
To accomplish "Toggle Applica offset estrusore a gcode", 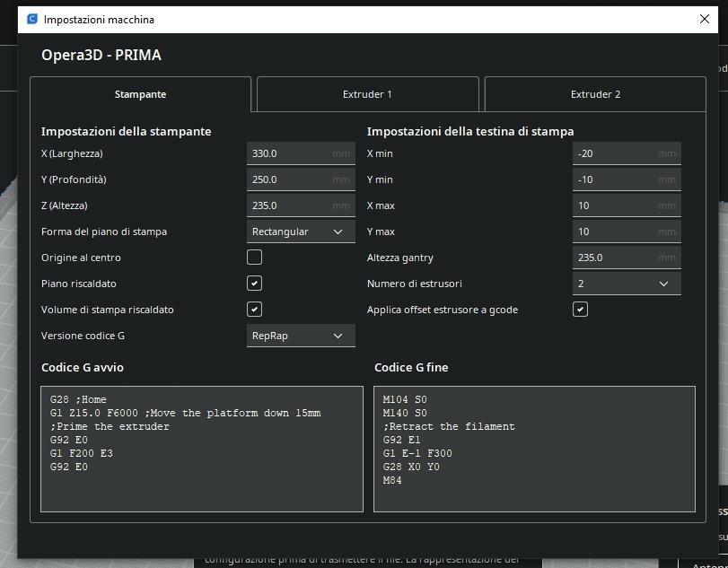I will coord(581,310).
